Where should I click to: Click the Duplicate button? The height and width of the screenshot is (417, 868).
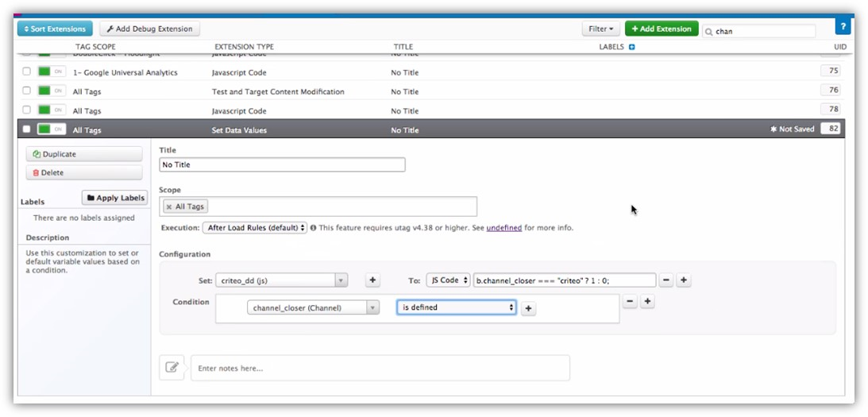(x=84, y=154)
